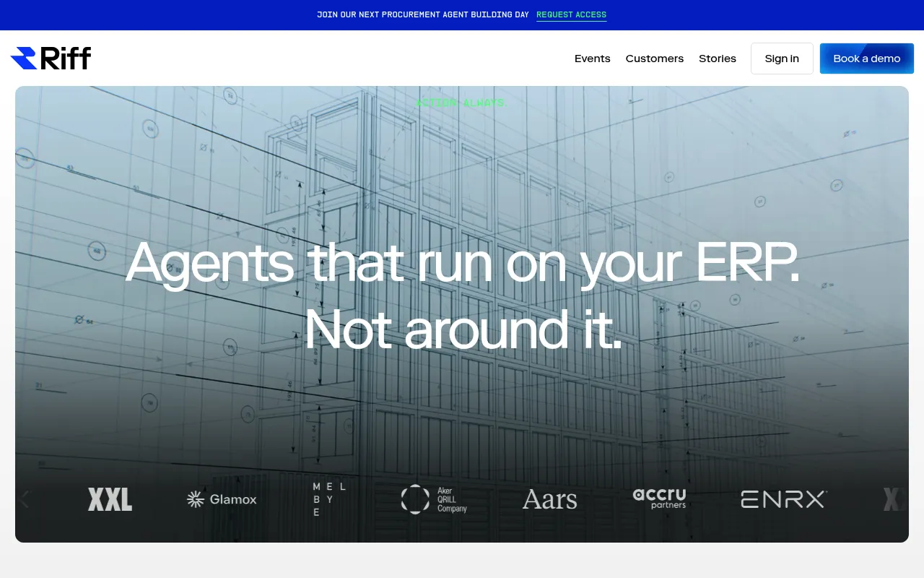Select the Glamox logo in carousel

pos(222,499)
